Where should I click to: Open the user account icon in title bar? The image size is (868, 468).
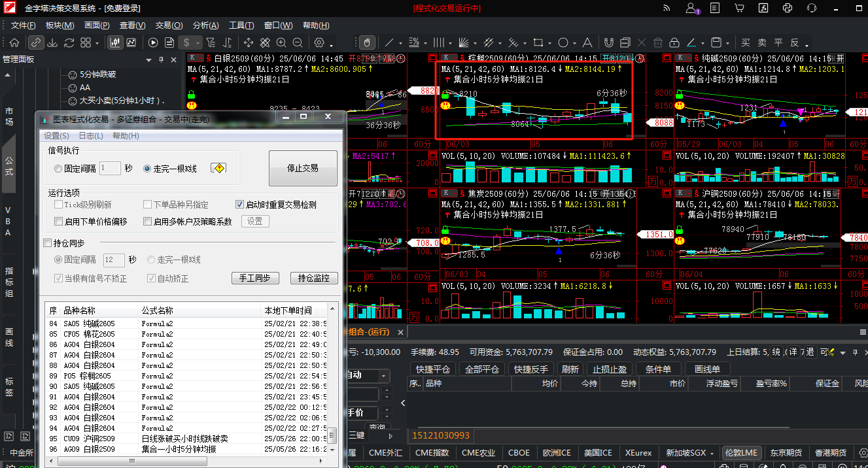[x=691, y=8]
